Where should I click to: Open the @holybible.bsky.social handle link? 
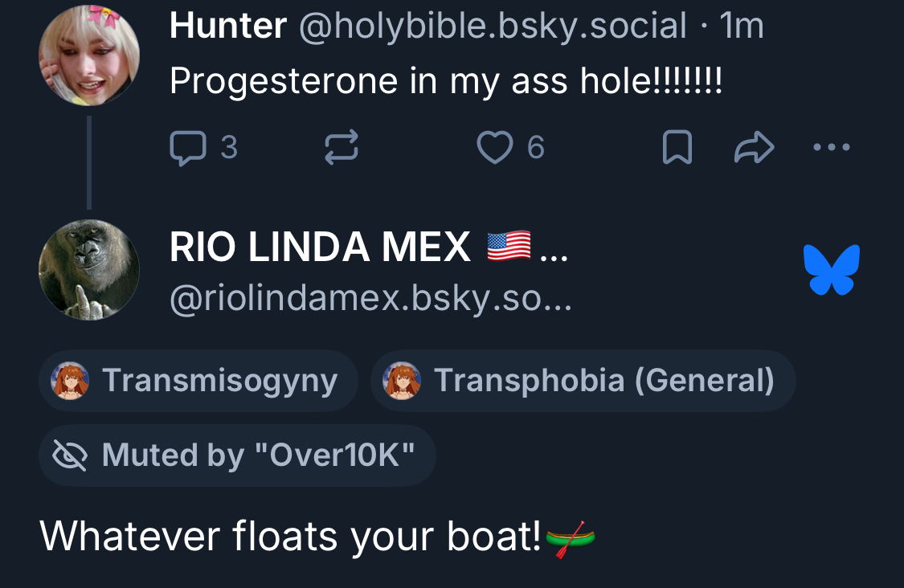pos(493,27)
